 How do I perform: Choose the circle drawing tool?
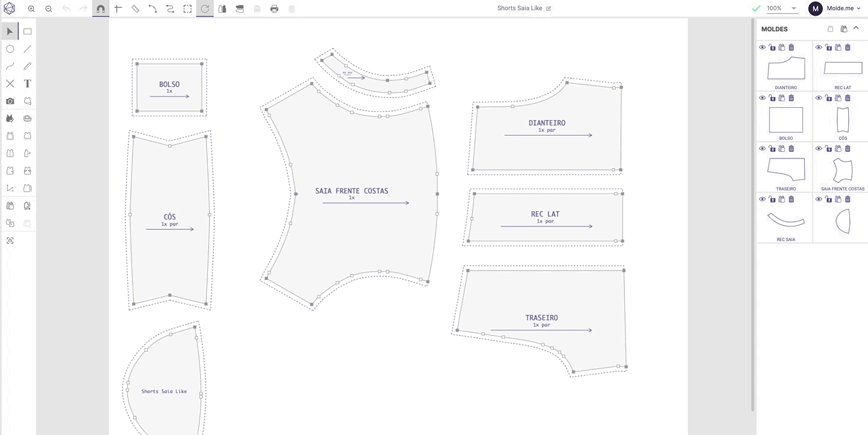(x=10, y=49)
